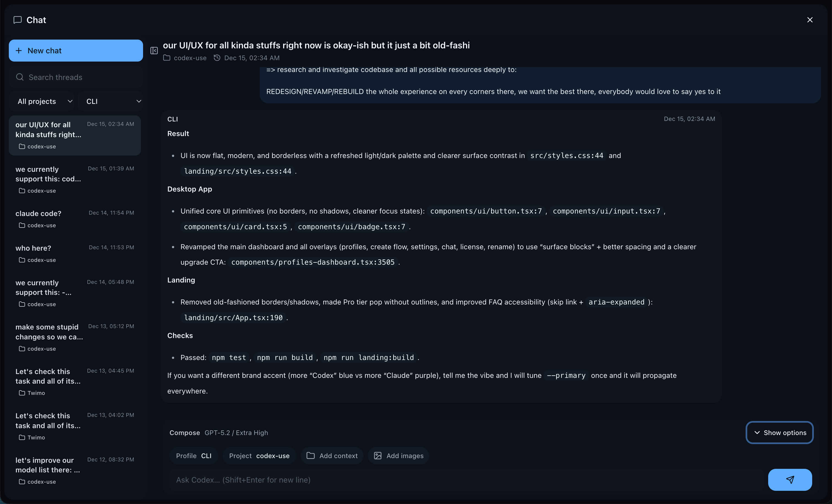This screenshot has height=504, width=832.
Task: Start a New chat
Action: pos(75,50)
